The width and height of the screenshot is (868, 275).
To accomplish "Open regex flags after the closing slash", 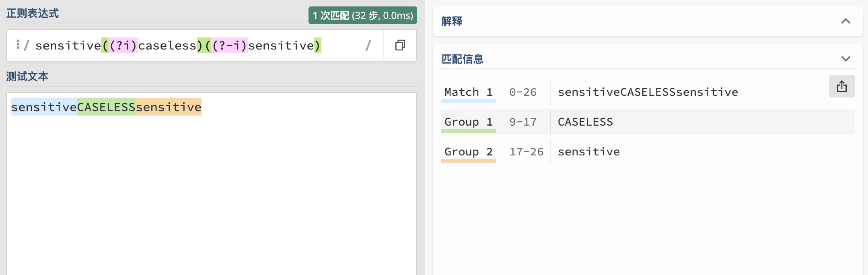I will click(x=368, y=45).
